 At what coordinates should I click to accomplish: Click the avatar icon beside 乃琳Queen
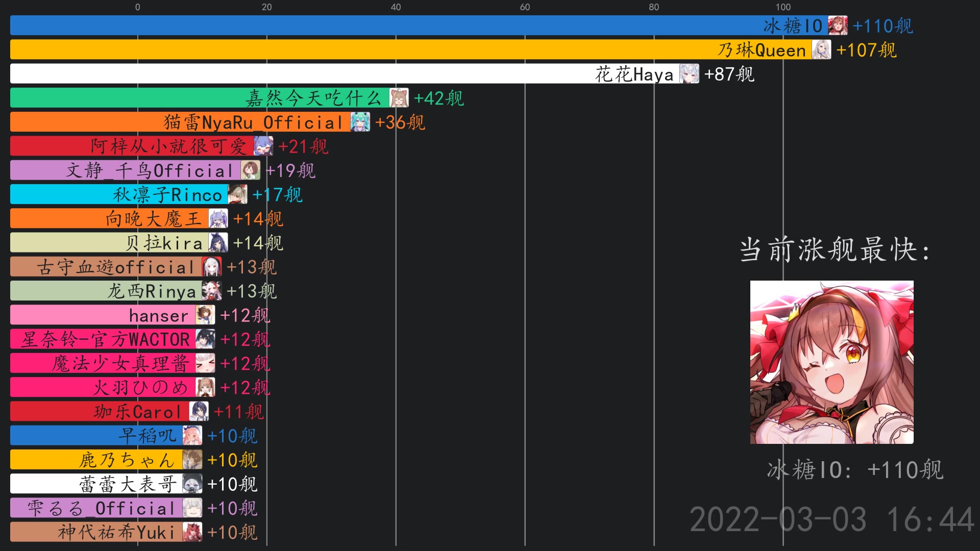coord(821,49)
